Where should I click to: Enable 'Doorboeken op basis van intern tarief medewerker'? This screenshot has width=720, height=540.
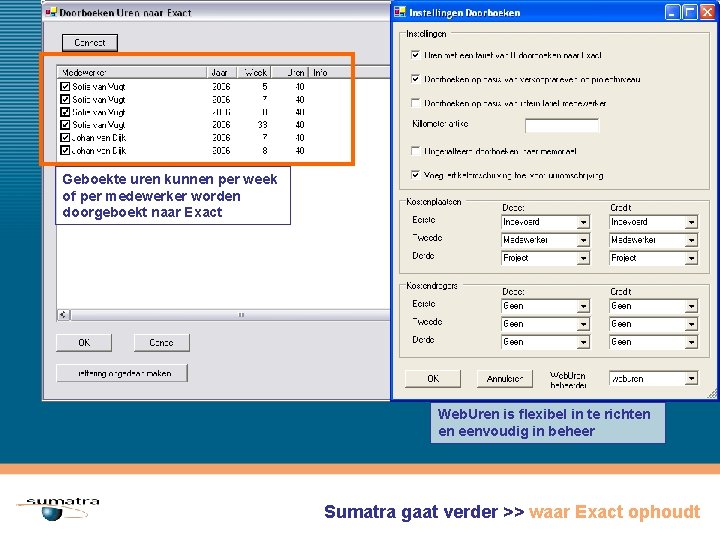point(416,103)
